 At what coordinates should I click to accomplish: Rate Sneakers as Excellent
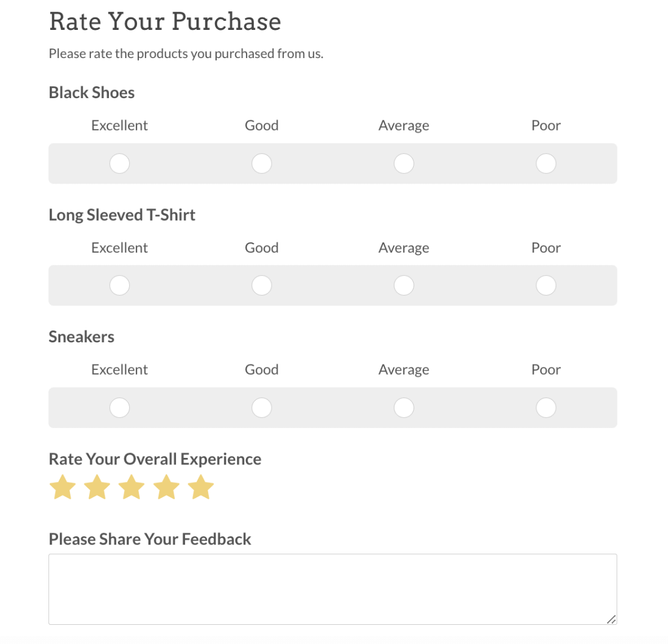[120, 408]
